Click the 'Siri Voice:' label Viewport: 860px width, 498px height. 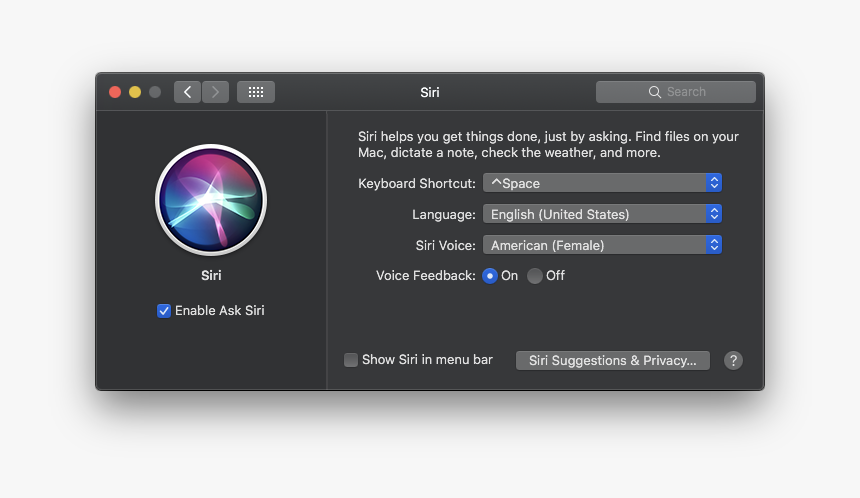tap(445, 245)
